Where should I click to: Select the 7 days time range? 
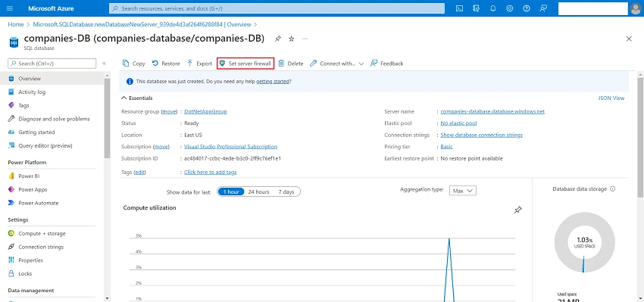286,191
